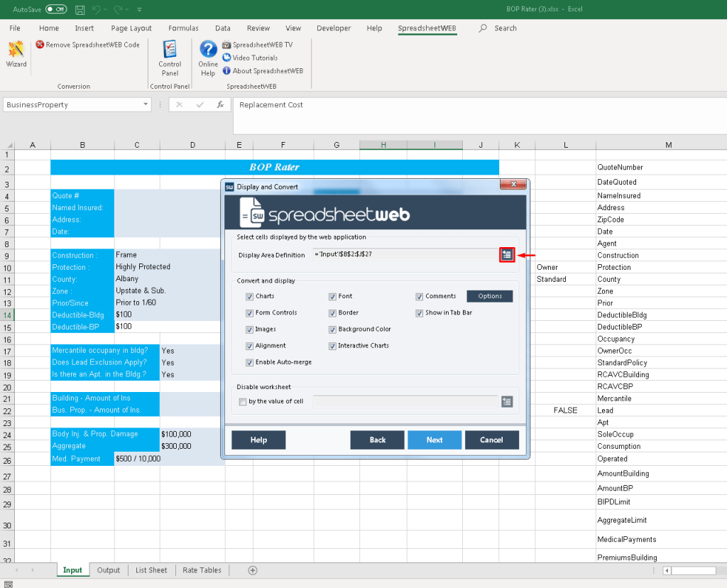Click the formula bar confirm check icon
This screenshot has width=727, height=588.
point(199,105)
